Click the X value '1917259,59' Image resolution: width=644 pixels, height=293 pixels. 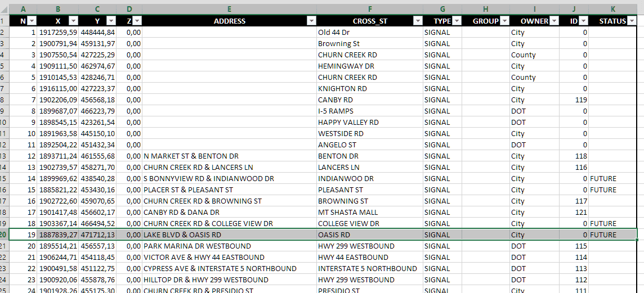(58, 33)
